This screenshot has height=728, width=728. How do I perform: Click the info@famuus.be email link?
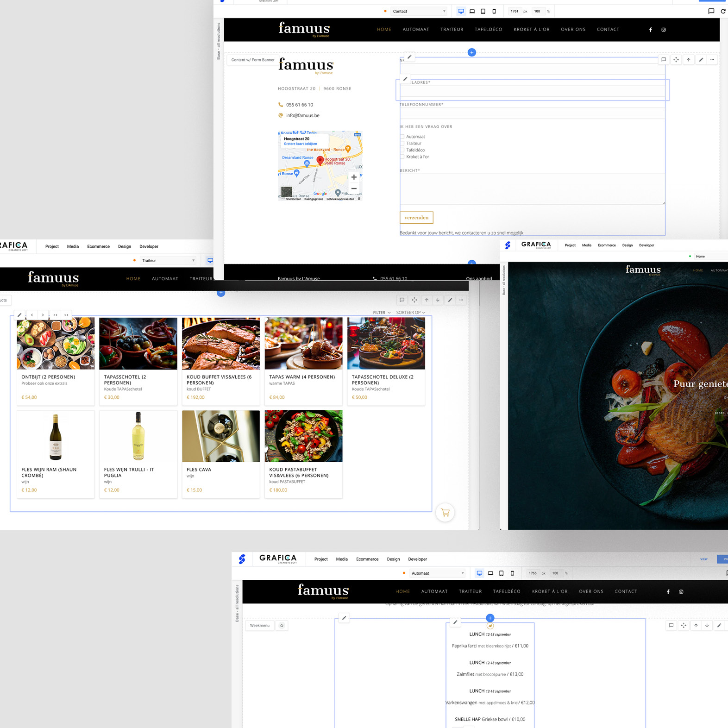click(302, 116)
